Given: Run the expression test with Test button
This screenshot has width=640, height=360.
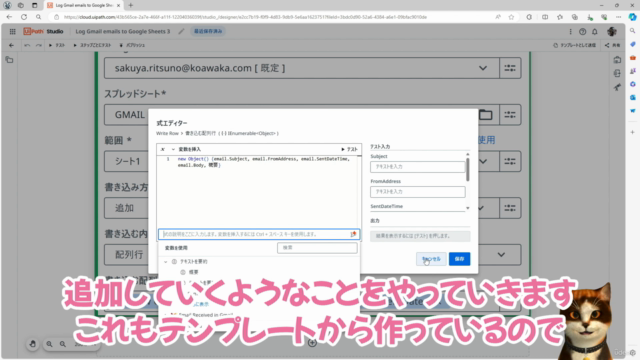Looking at the screenshot, I should [x=349, y=149].
